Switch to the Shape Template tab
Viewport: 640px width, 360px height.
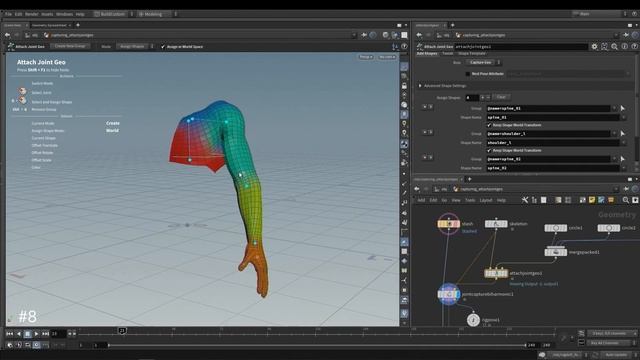click(471, 53)
